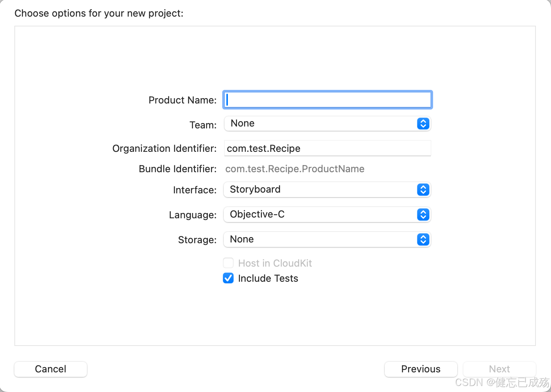This screenshot has width=551, height=392.
Task: Click the Language popup arrows icon
Action: tap(423, 215)
